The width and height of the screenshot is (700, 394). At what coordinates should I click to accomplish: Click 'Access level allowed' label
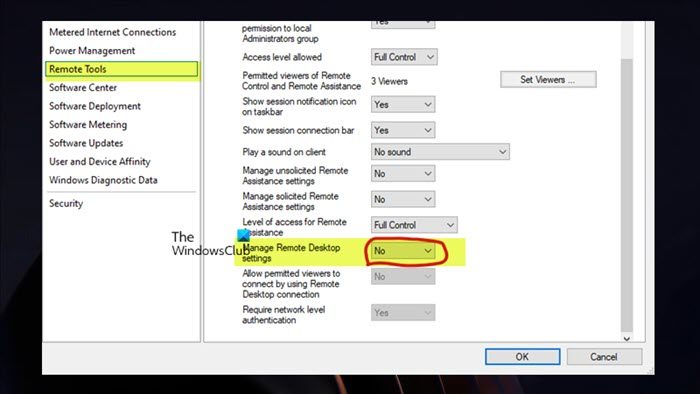tap(282, 57)
